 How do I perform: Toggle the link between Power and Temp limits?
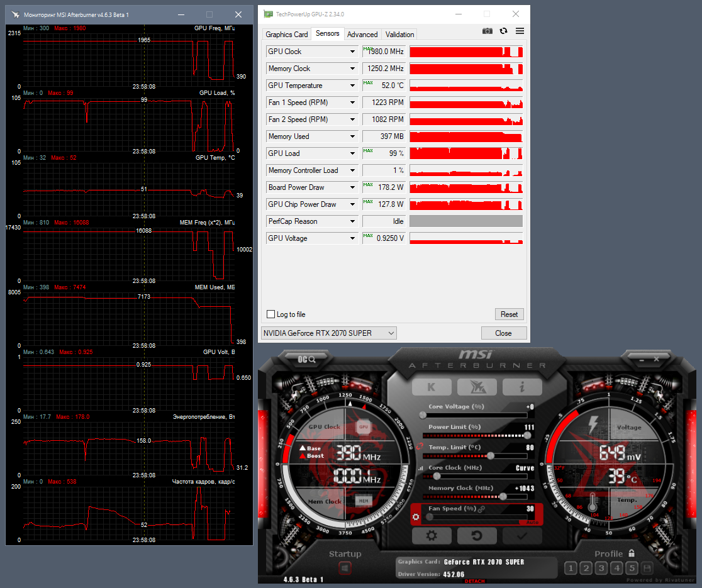coord(420,446)
